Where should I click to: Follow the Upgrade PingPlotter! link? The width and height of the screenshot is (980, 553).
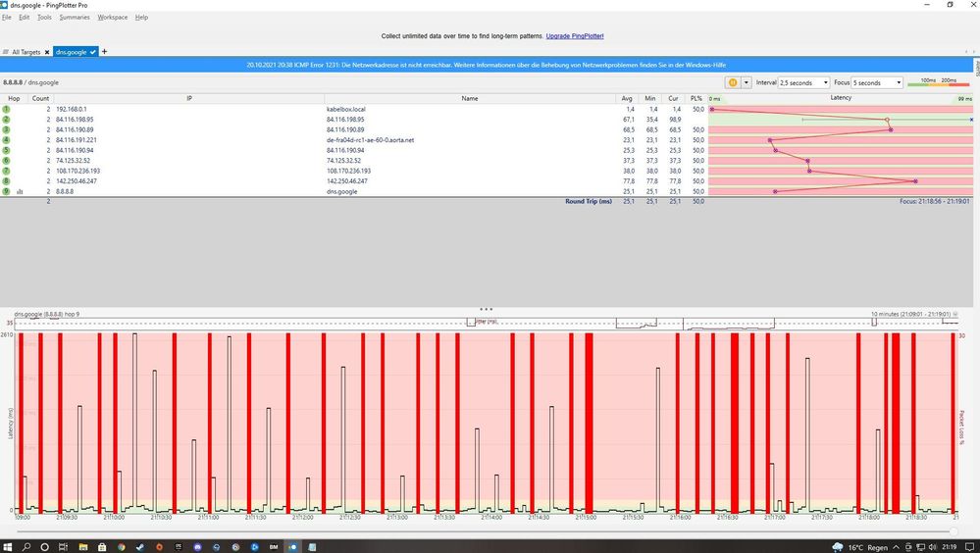tap(575, 36)
